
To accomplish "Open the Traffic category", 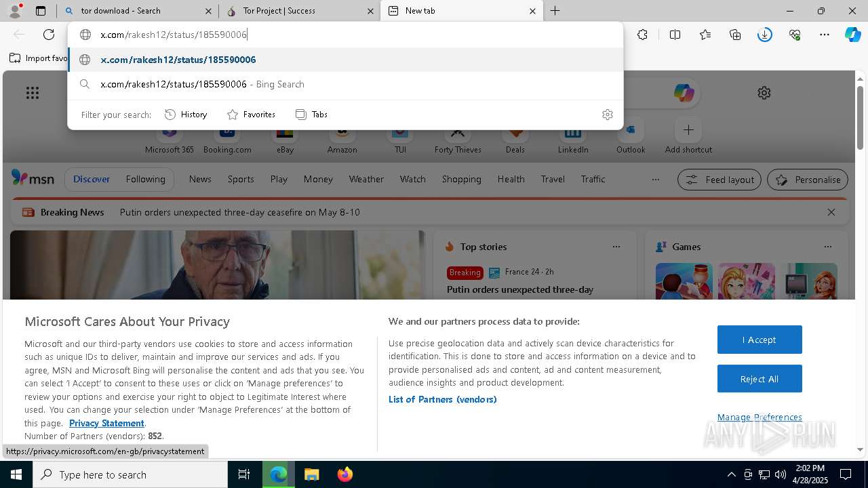I will [x=593, y=179].
